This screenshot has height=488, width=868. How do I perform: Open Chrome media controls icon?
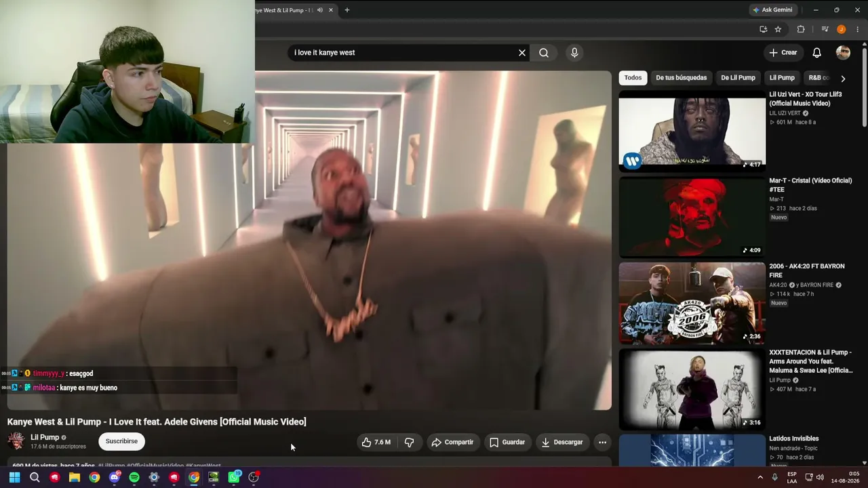tap(825, 29)
